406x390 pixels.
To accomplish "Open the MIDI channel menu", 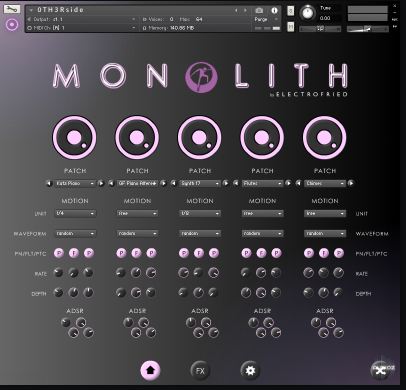I will pyautogui.click(x=82, y=28).
